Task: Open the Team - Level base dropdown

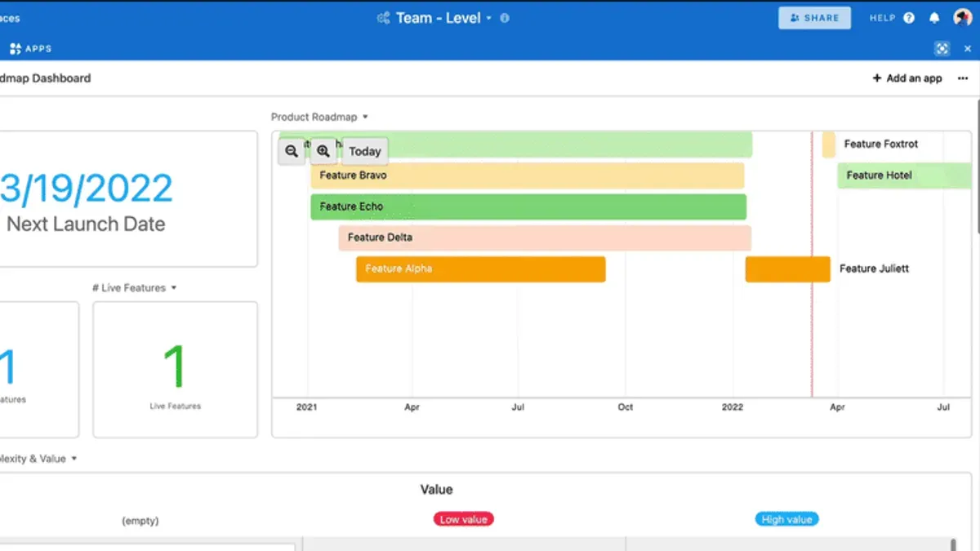Action: [489, 18]
